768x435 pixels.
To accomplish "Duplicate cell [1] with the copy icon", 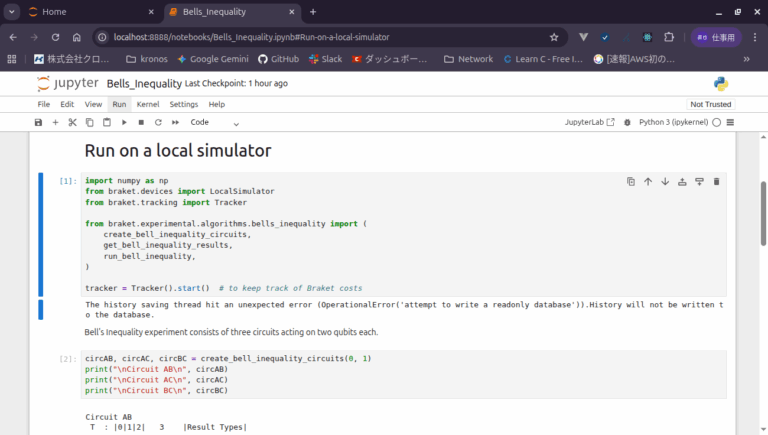I will pyautogui.click(x=631, y=182).
